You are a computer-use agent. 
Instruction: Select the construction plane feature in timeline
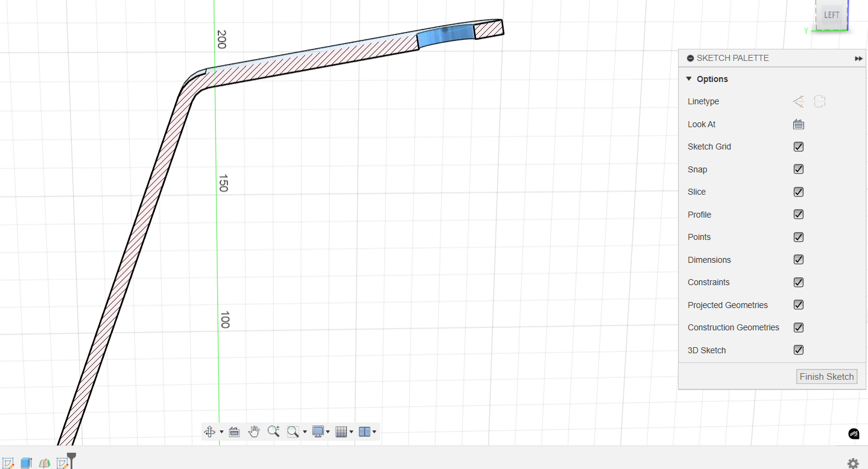tap(44, 463)
